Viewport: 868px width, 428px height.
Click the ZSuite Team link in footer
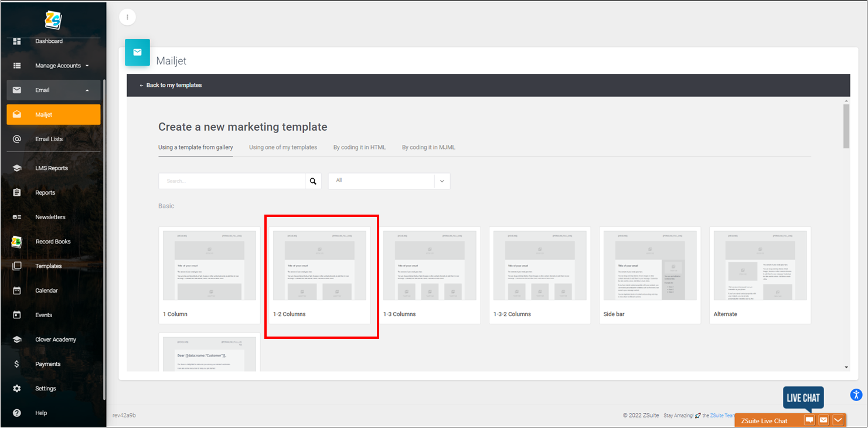(x=723, y=415)
